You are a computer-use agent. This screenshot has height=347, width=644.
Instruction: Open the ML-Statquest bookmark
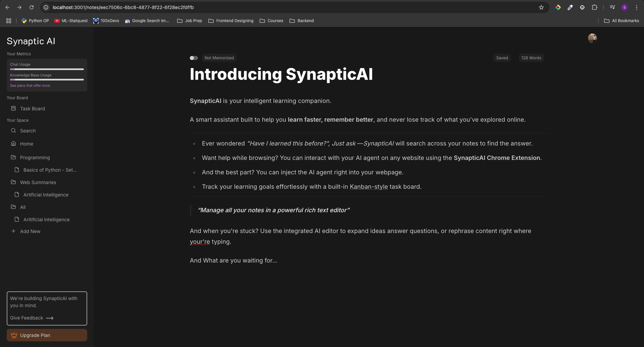71,21
